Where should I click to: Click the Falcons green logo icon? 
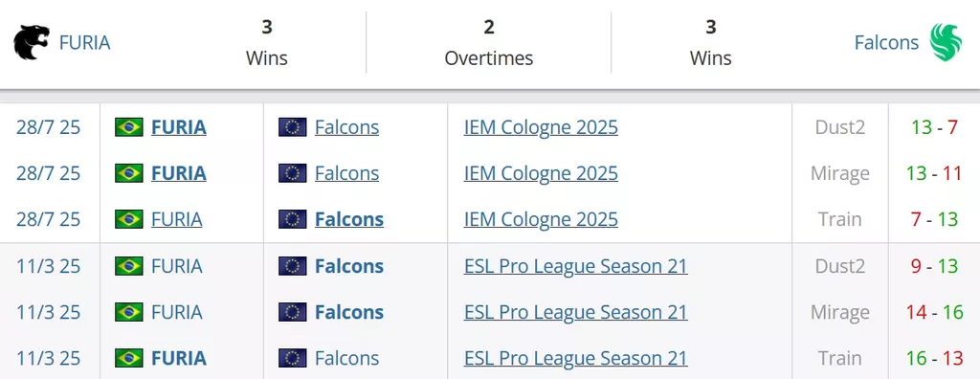pos(946,42)
